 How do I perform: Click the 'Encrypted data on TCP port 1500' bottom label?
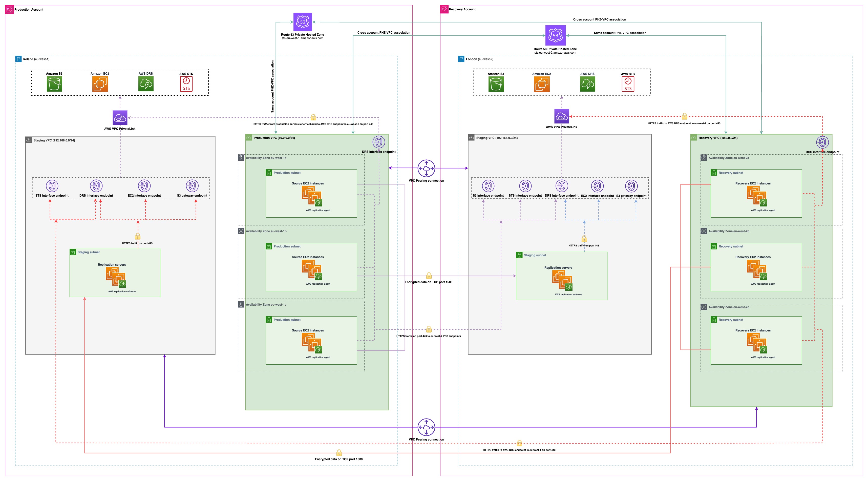(x=338, y=459)
